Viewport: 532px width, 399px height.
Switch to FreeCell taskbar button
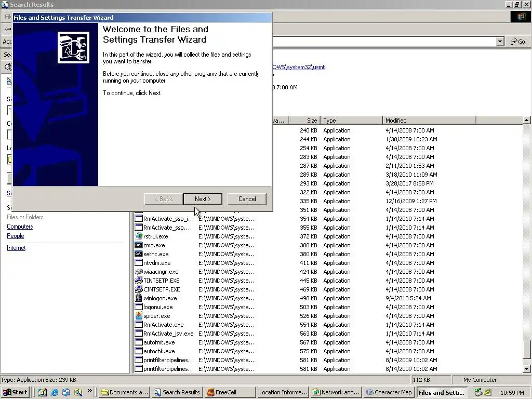[230, 392]
